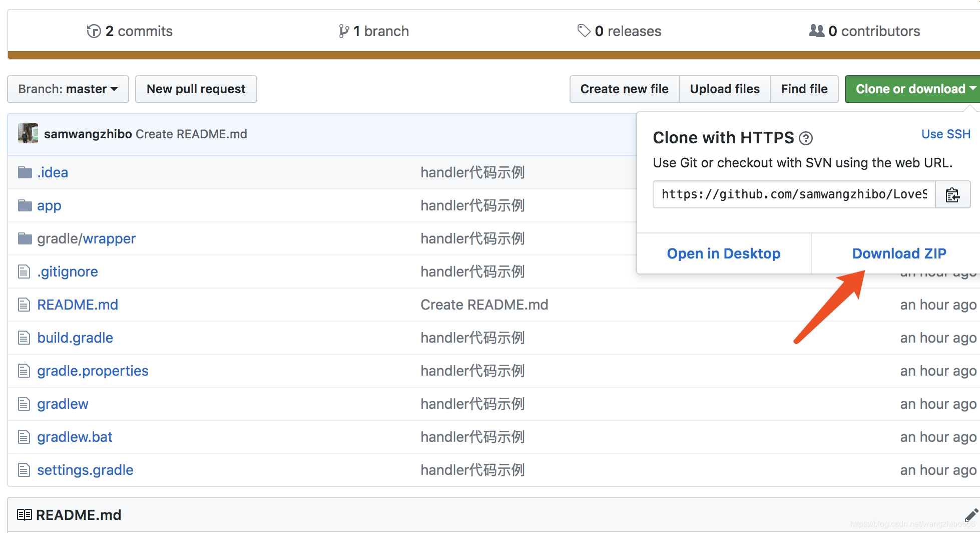Open the gradlew.bat file
The image size is (980, 533).
(75, 437)
